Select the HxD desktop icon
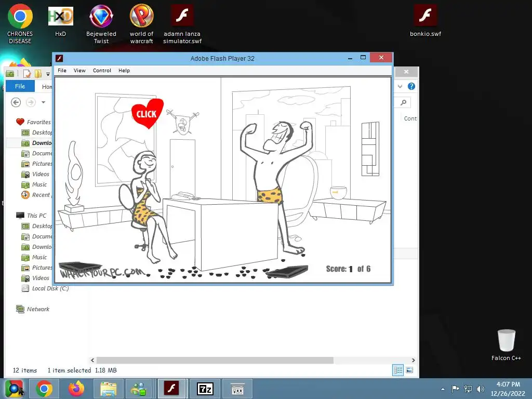 coord(60,21)
